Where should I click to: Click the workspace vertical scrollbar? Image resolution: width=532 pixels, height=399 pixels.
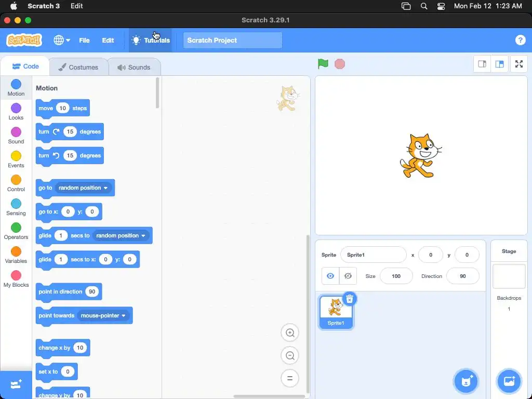[308, 314]
